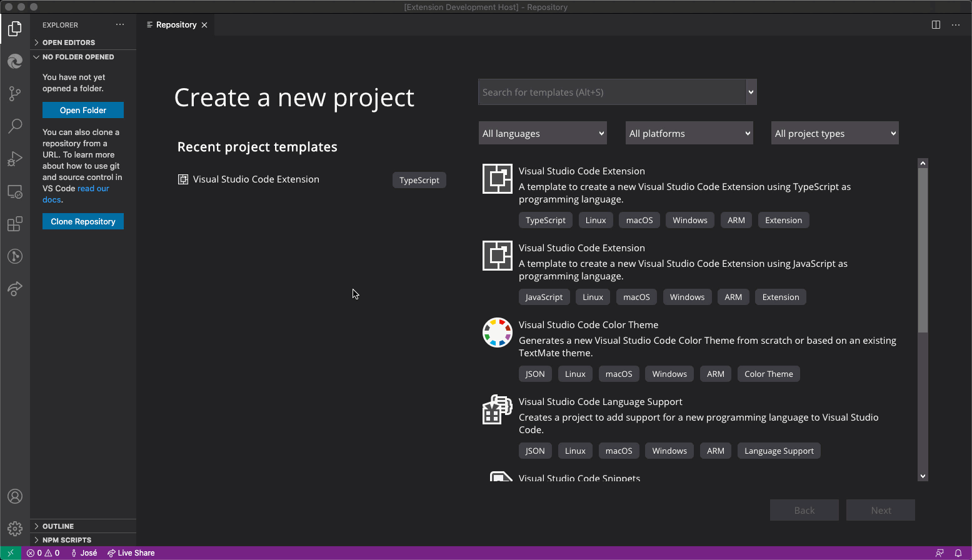The image size is (972, 560).
Task: Click JSON tag on Color Theme template
Action: click(x=535, y=374)
